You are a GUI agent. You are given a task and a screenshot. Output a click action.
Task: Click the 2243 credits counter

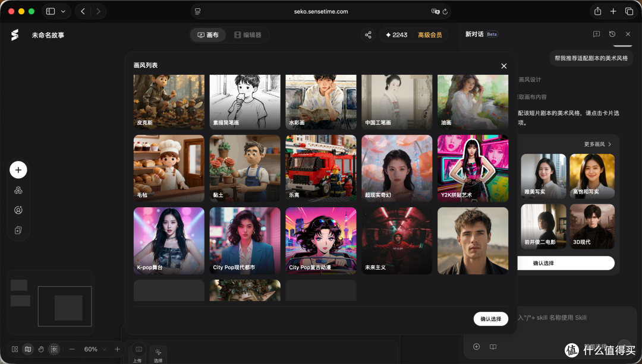tap(396, 35)
